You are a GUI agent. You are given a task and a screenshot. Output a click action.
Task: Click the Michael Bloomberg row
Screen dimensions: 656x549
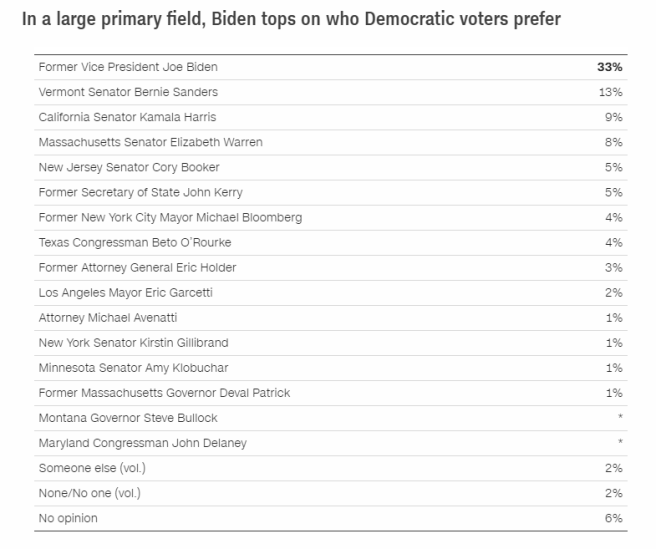170,217
